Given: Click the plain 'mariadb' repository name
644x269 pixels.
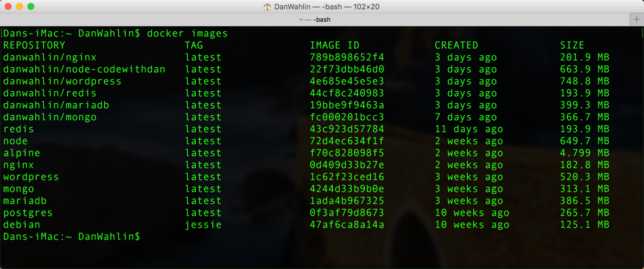Looking at the screenshot, I should pos(24,201).
